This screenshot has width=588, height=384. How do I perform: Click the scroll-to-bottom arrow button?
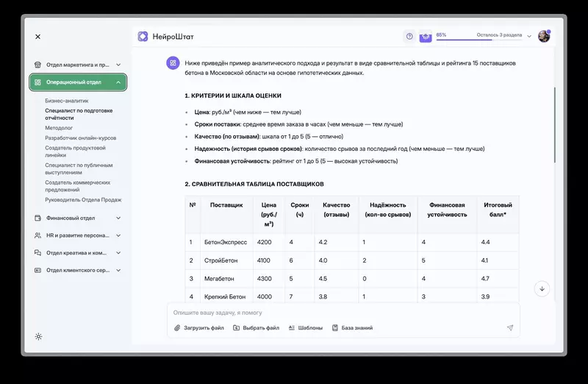click(542, 288)
